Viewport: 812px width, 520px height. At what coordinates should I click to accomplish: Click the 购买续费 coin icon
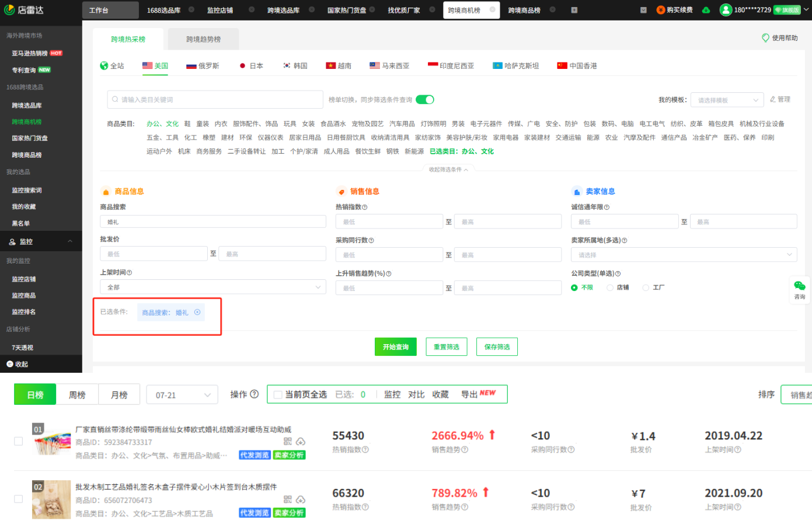tap(660, 10)
